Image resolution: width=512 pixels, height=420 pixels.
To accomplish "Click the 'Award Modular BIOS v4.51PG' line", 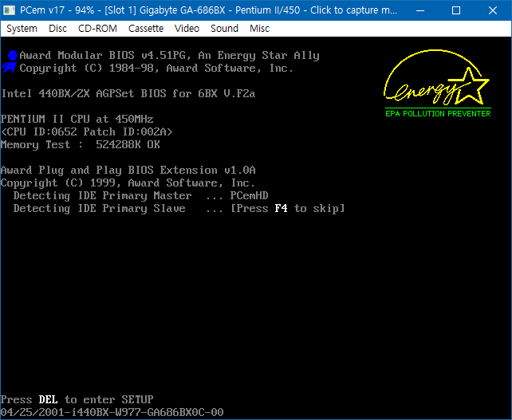I will pyautogui.click(x=169, y=56).
